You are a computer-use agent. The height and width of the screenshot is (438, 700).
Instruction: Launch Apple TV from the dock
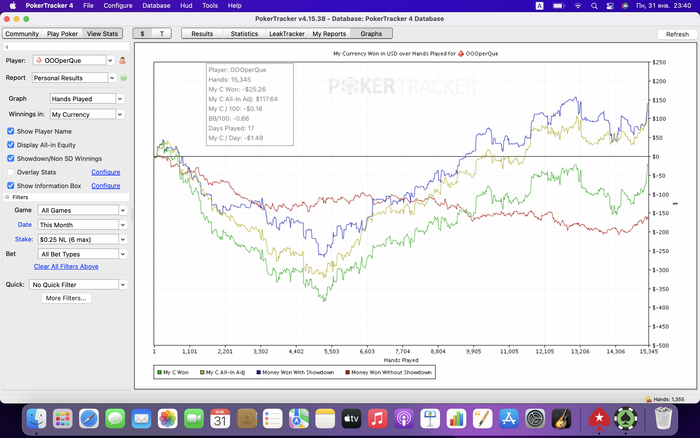coord(351,419)
